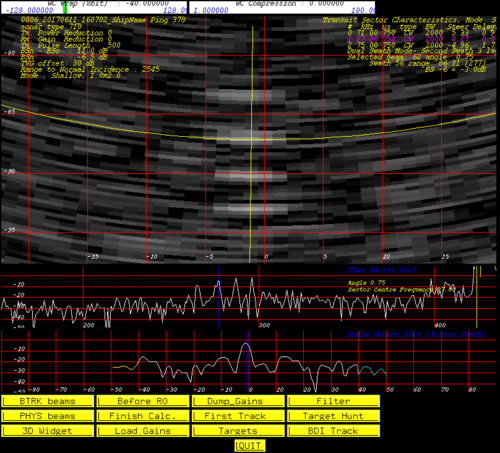500x453 pixels.
Task: Click the WC Compression slider bar
Action: coord(282,7)
